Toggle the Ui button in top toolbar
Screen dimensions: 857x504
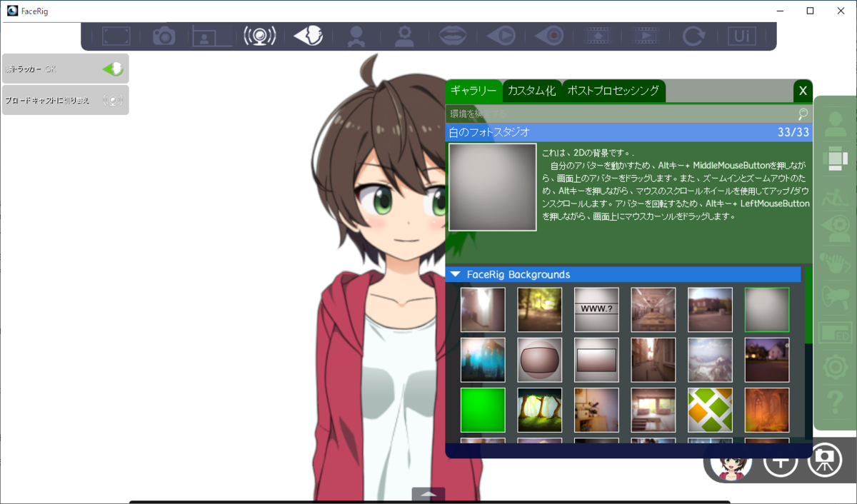[741, 36]
